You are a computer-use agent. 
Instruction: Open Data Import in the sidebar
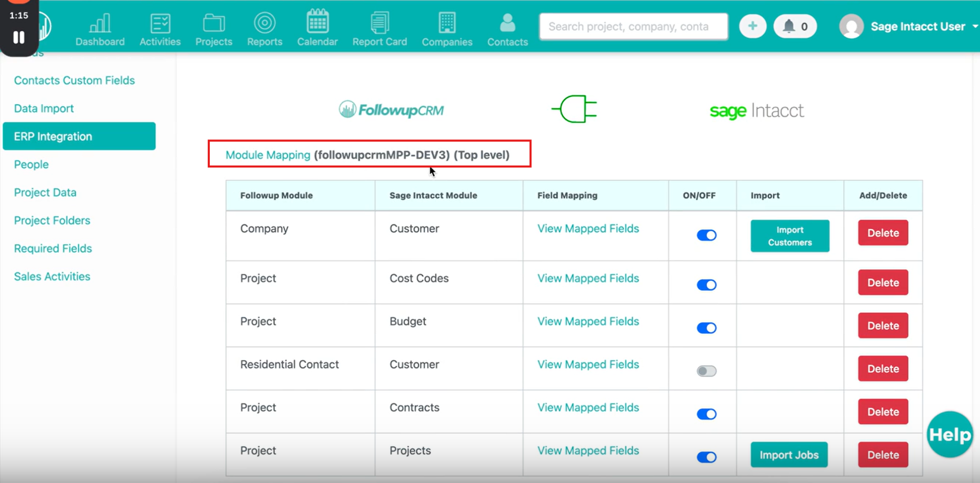point(44,108)
